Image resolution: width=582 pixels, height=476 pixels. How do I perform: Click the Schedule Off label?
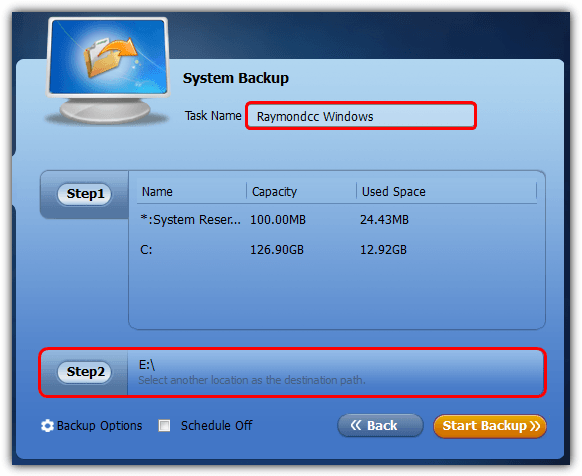coord(216,426)
